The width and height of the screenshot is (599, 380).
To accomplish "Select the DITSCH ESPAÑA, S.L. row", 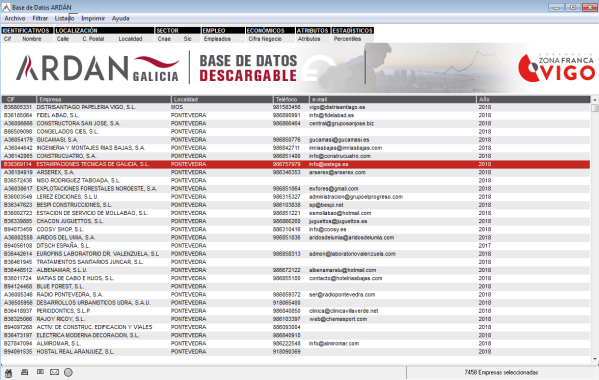I will (x=296, y=246).
